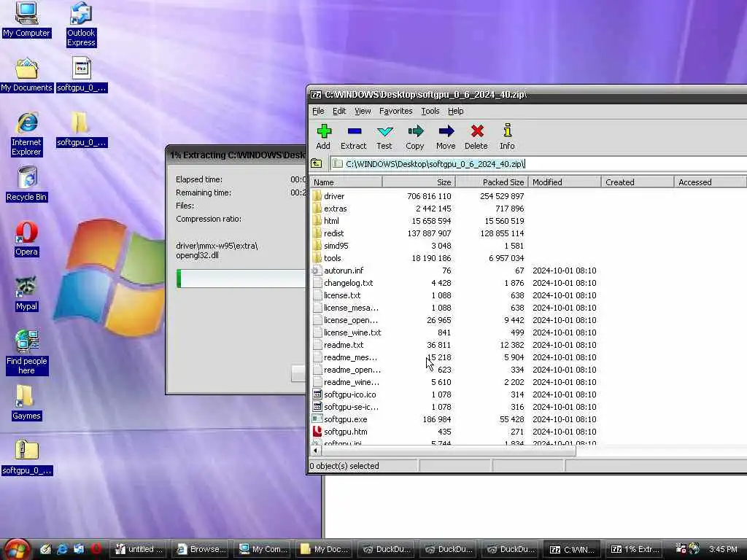Switch to My Doc... taskbar button
This screenshot has height=560, width=747.
tap(325, 550)
